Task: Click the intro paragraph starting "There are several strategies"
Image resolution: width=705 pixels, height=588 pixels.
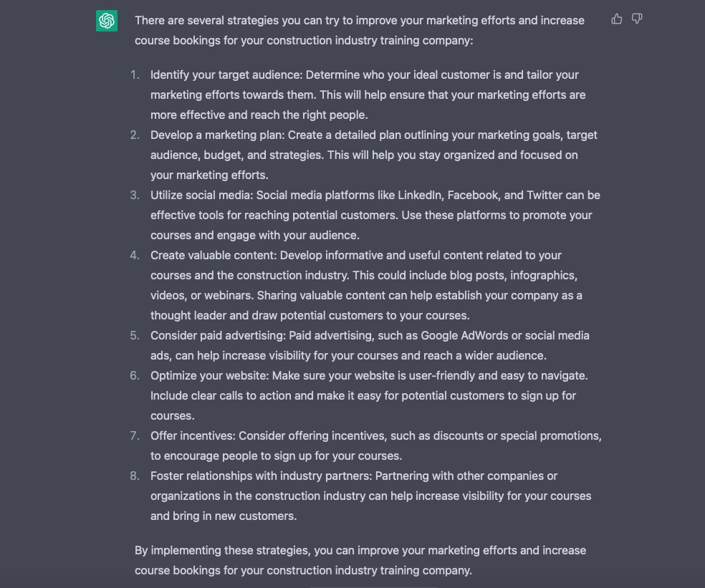Action: tap(358, 30)
